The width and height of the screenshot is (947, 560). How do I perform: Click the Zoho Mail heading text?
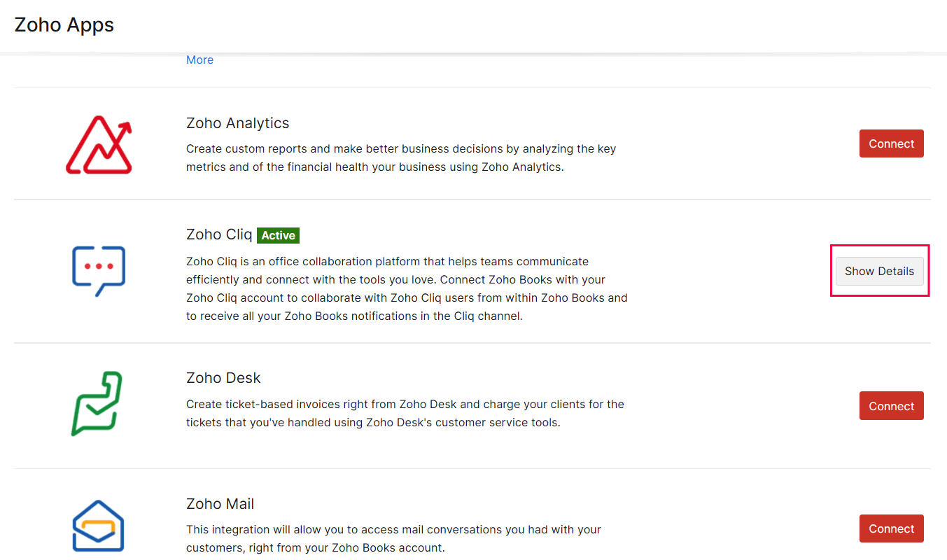coord(220,504)
